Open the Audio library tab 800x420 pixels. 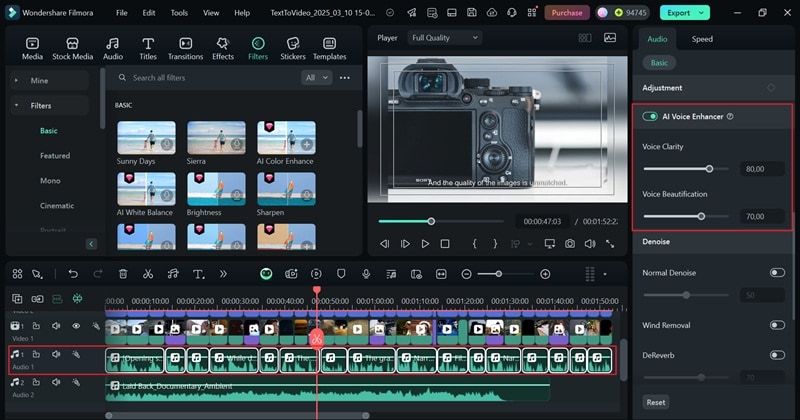[x=113, y=49]
